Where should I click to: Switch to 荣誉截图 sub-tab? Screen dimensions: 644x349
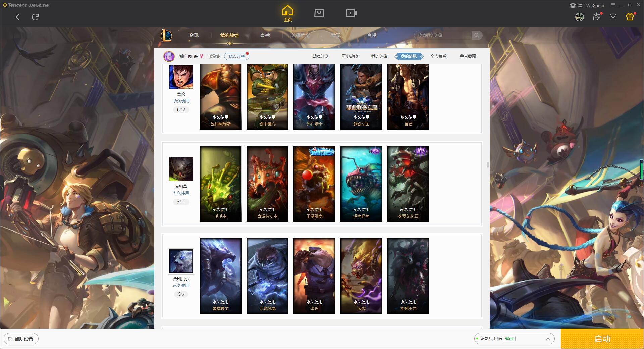coord(468,56)
